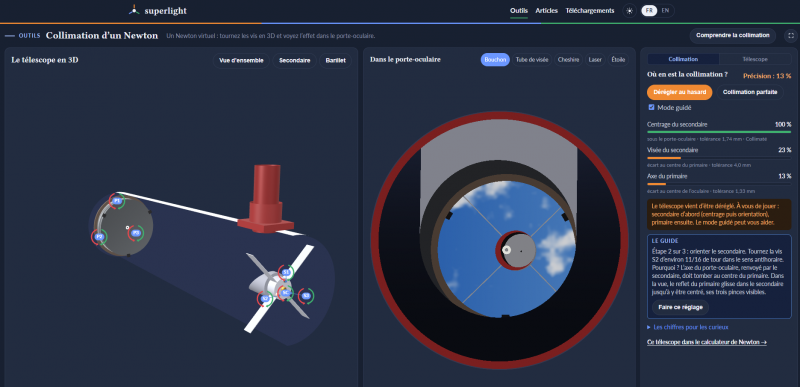Viewport: 800px width, 387px height.
Task: Click Faire ce réglage in the guide
Action: point(680,307)
